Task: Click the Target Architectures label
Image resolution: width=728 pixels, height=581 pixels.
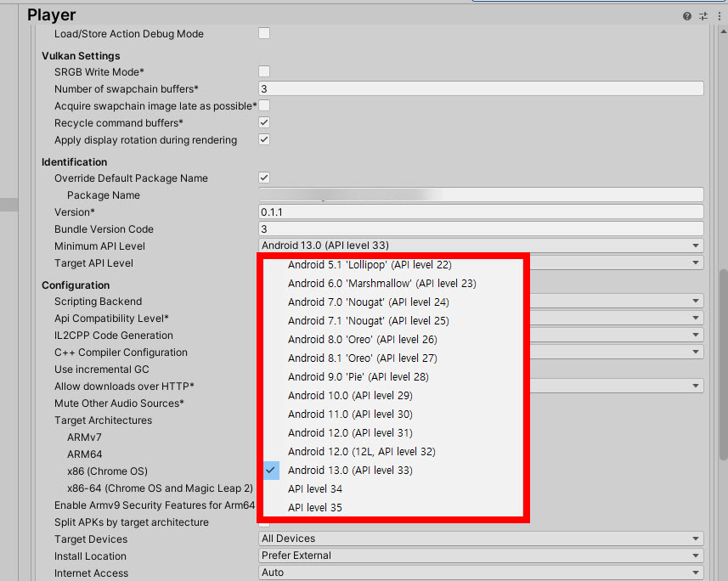Action: pos(103,420)
